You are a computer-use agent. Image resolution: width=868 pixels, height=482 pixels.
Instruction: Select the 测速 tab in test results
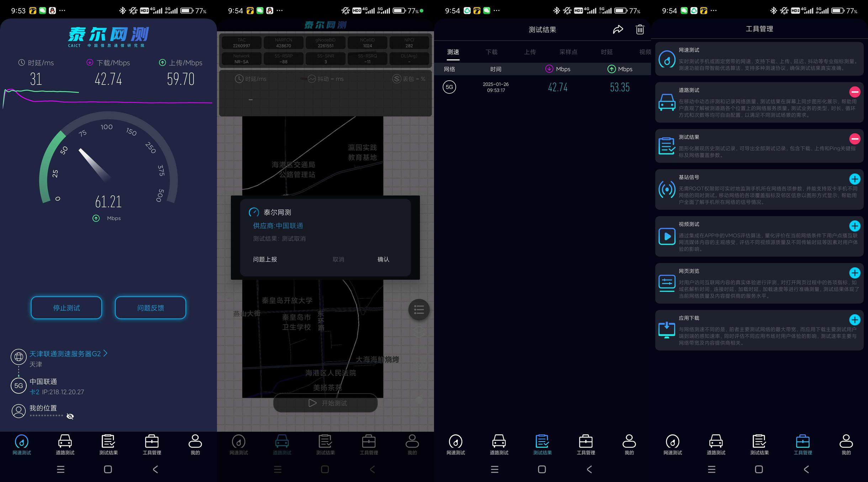453,52
